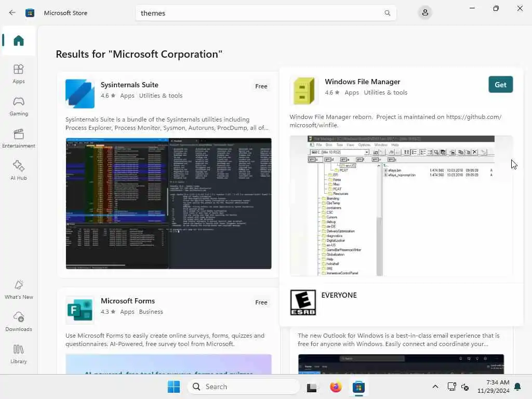532x399 pixels.
Task: Click the Sysinternals Suite app icon
Action: coord(80,94)
